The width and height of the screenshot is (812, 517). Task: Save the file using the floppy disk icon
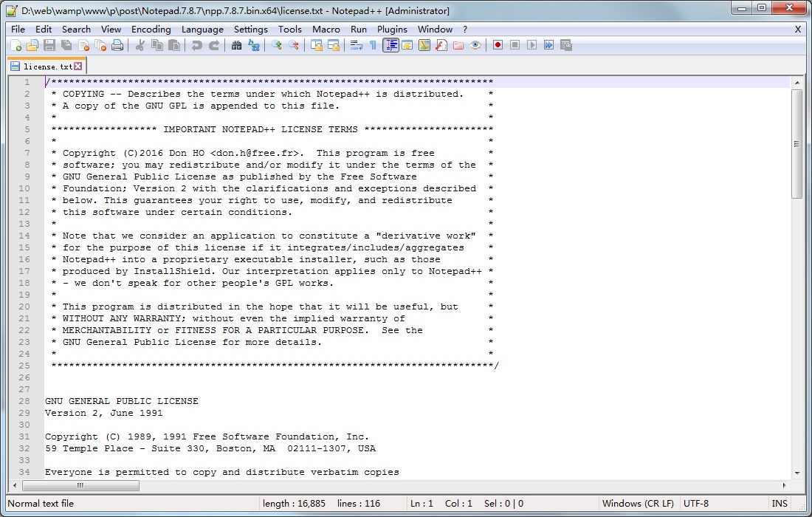[x=49, y=46]
